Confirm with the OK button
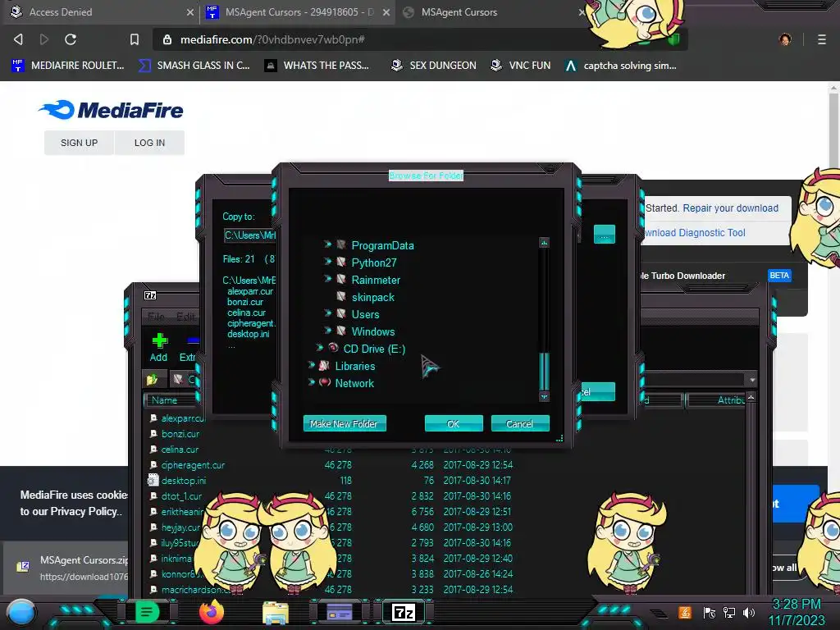 [454, 424]
